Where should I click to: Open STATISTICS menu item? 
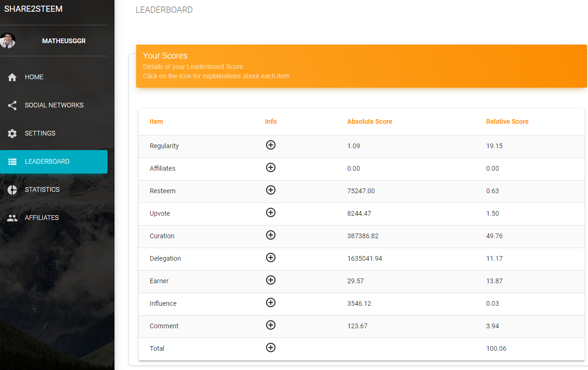click(x=53, y=190)
